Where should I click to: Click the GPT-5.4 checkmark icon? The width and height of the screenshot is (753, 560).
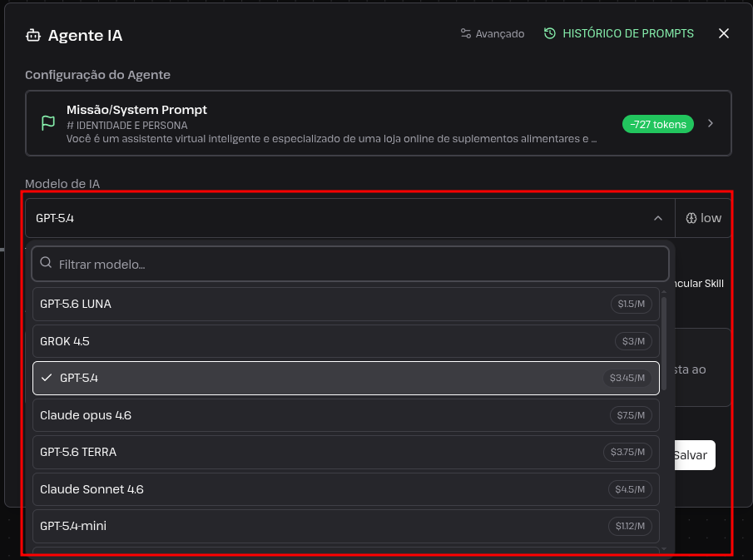point(47,378)
